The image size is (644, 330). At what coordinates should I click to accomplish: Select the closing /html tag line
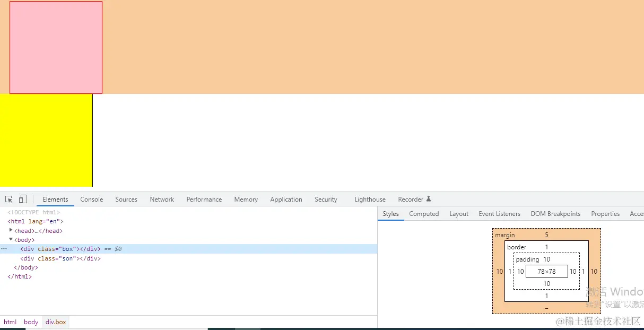[20, 276]
